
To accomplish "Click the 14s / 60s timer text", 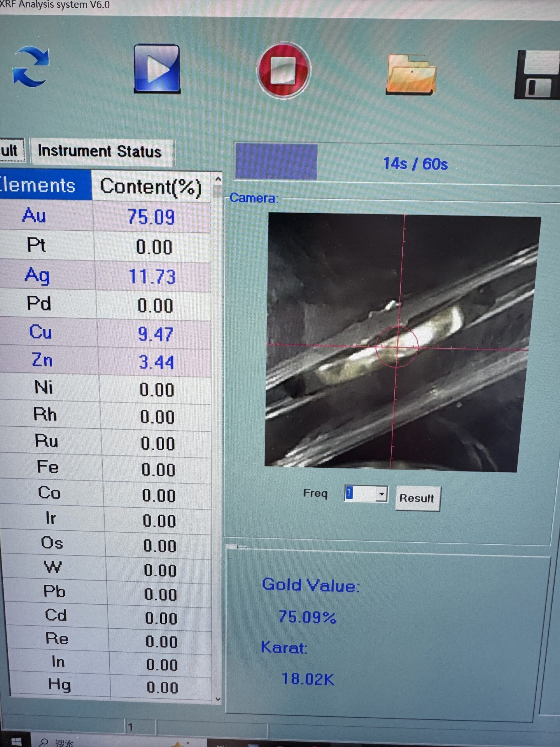I will pyautogui.click(x=416, y=164).
